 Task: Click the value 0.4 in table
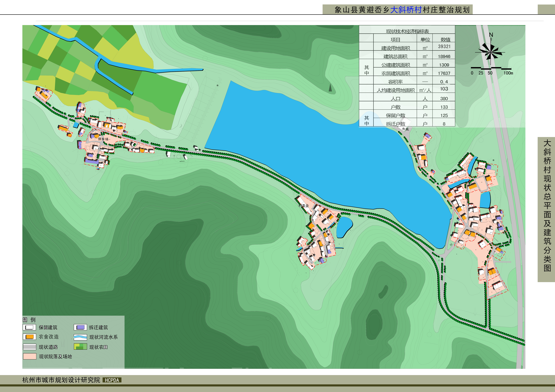pos(444,82)
